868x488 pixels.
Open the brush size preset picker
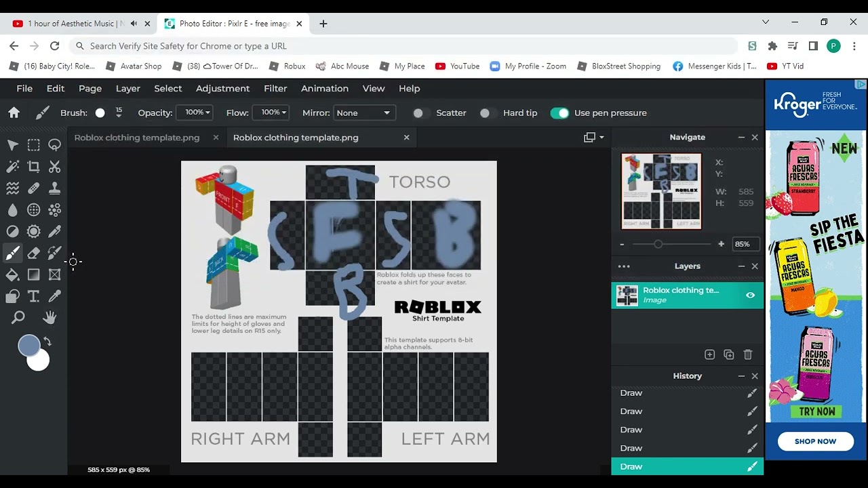pos(100,113)
